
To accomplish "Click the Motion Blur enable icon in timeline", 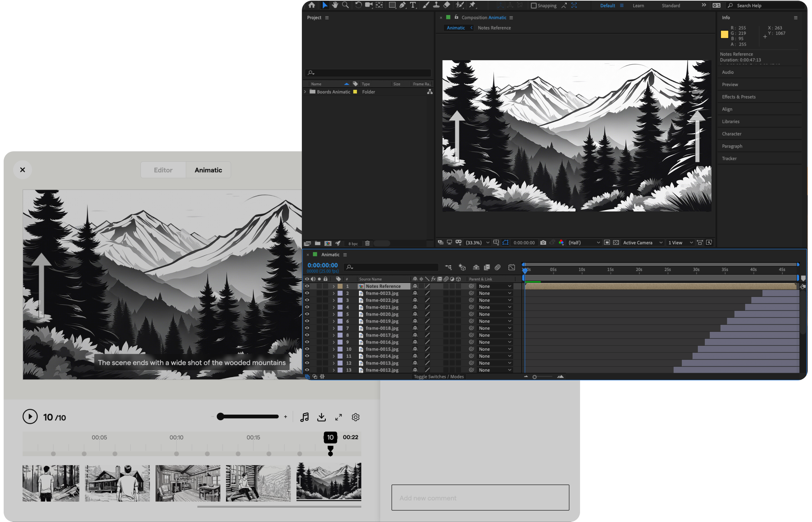I will [498, 267].
